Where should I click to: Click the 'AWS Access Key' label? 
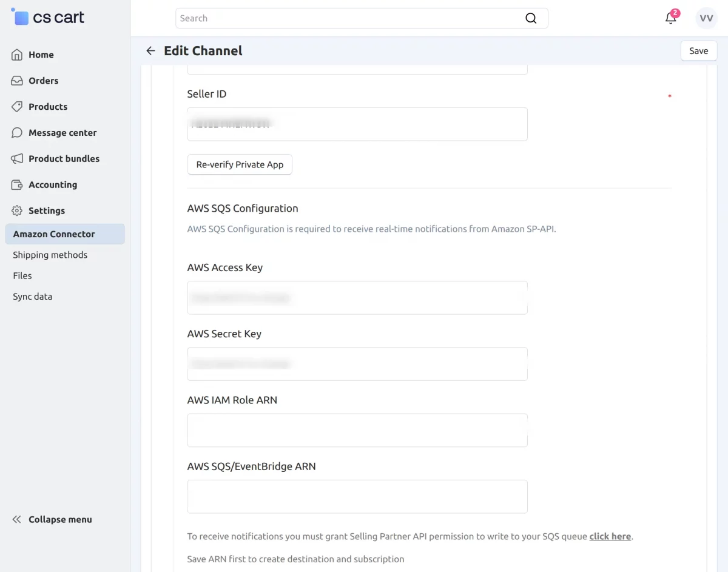tap(225, 267)
